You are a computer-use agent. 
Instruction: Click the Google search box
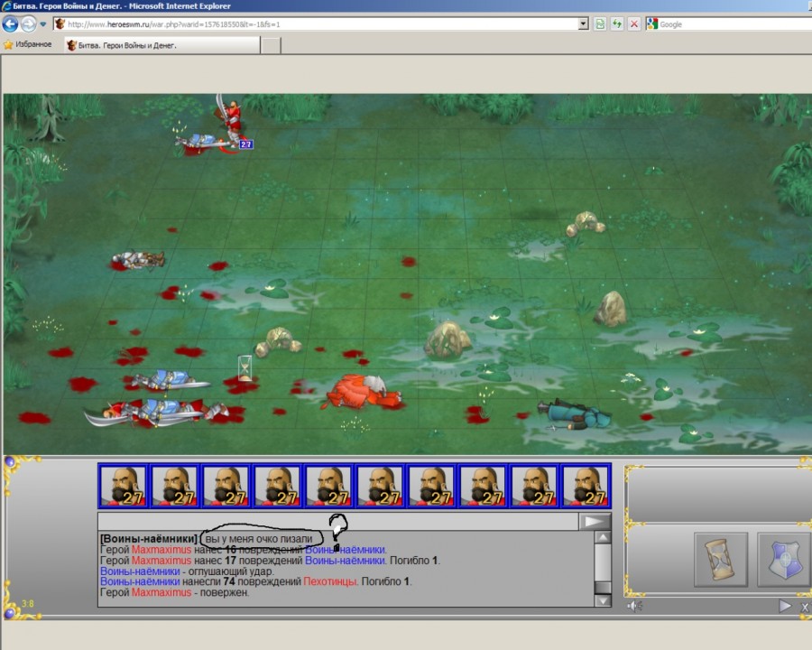[735, 24]
